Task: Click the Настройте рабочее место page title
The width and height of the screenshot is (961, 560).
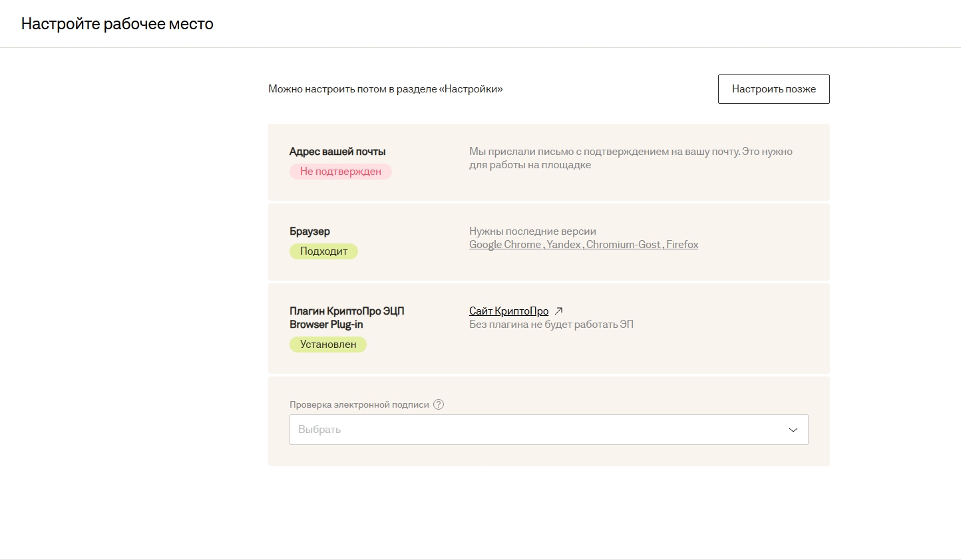Action: click(x=117, y=24)
